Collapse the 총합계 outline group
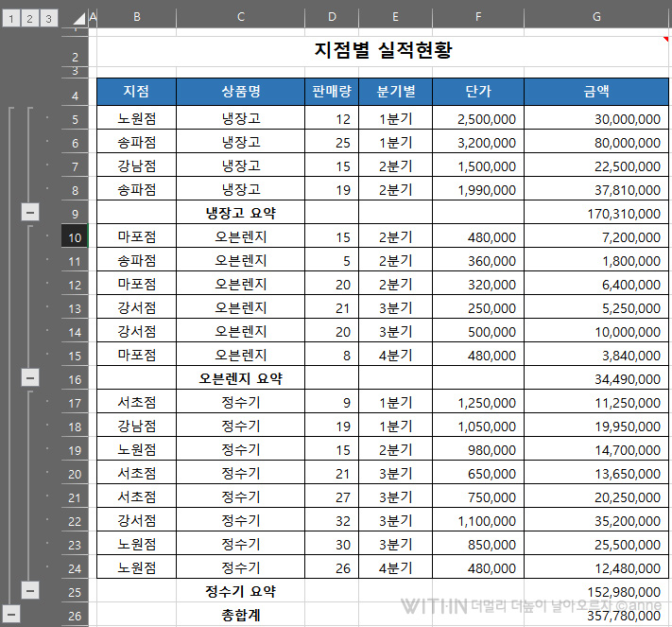The image size is (672, 627). (x=11, y=614)
